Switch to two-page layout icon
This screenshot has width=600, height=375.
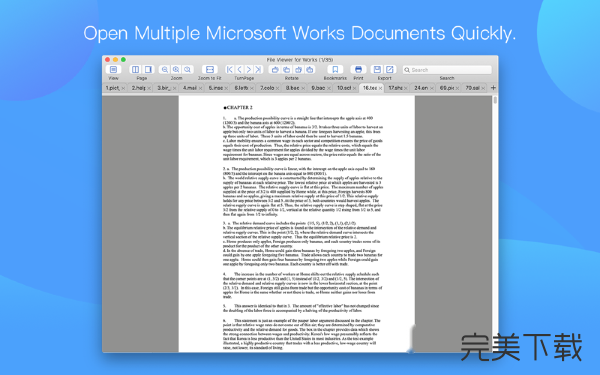135,69
